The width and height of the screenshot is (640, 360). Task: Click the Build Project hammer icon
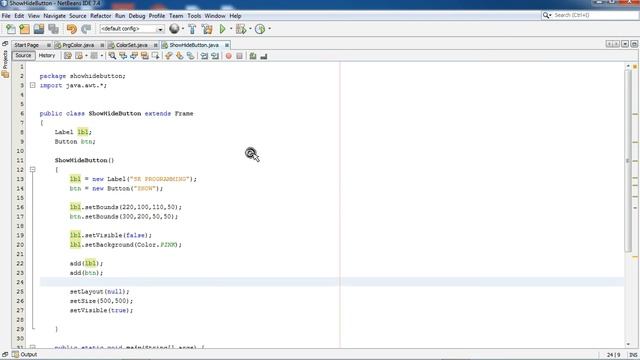[x=192, y=29]
